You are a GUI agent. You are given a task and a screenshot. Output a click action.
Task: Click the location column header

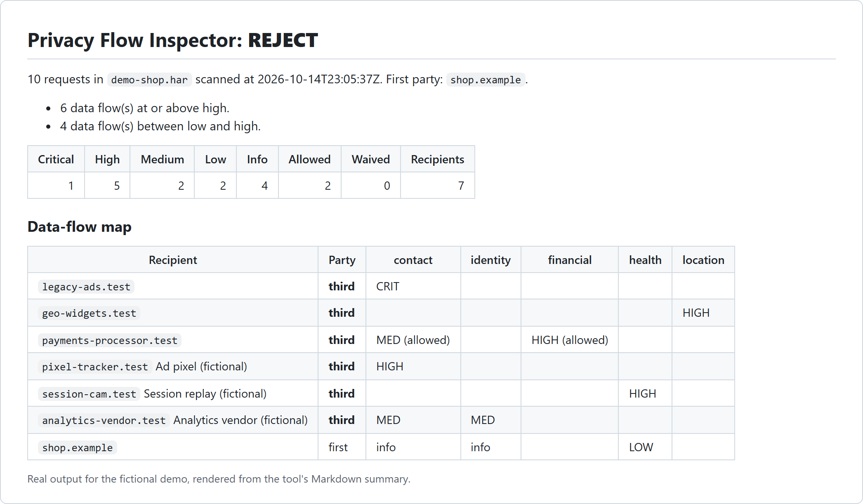pyautogui.click(x=703, y=260)
